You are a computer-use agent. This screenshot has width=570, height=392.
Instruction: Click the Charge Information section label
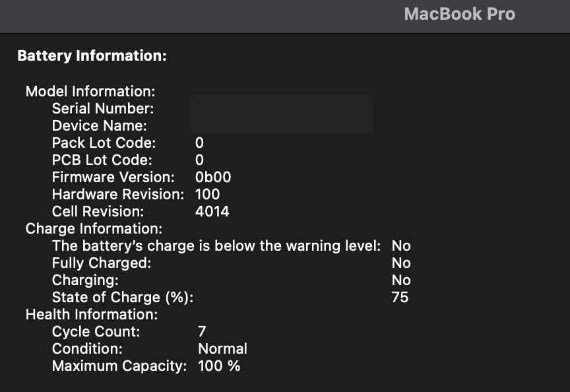point(94,228)
